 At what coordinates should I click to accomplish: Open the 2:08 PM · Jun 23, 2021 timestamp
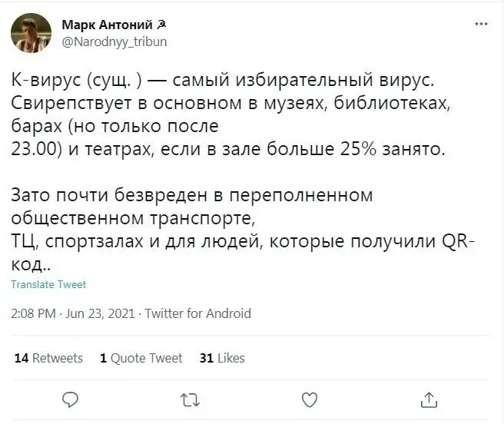coord(75,313)
